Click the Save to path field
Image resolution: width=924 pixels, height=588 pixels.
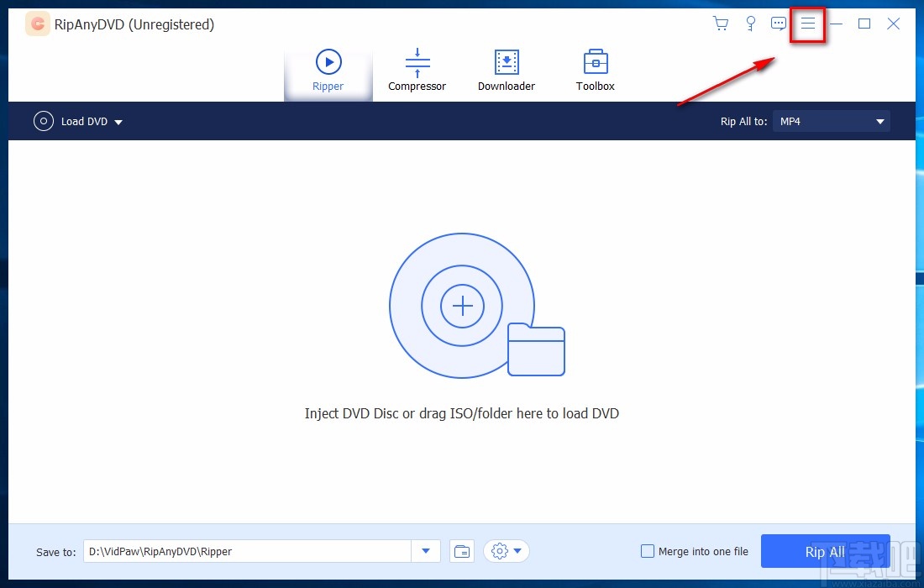click(x=247, y=552)
